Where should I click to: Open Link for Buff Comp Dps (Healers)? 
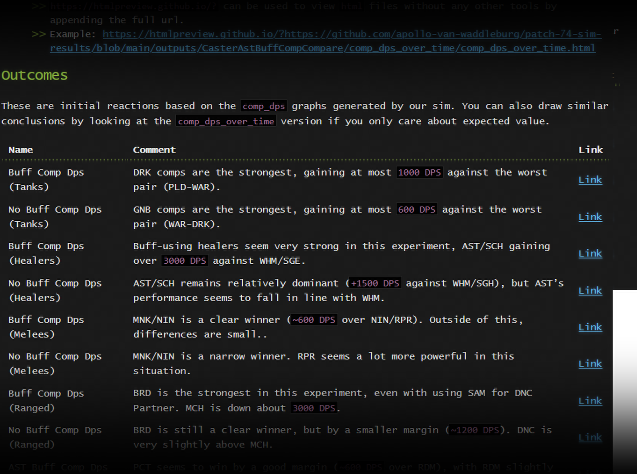[590, 254]
